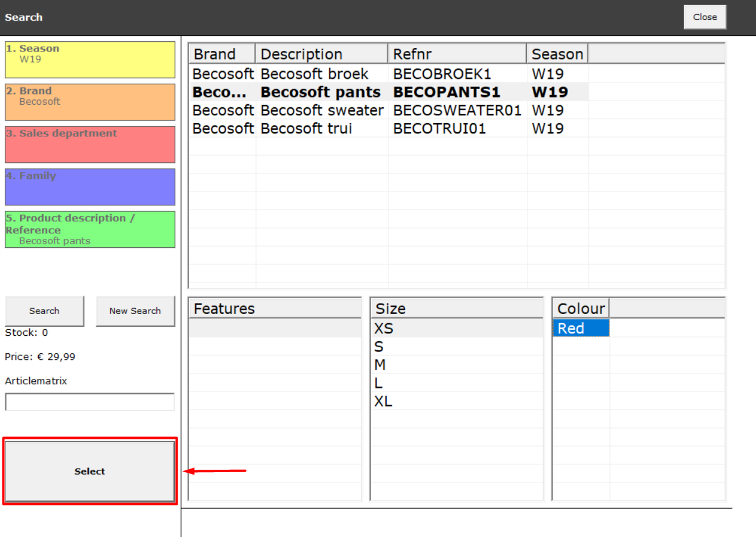
Task: Choose size XL in Size list
Action: tap(457, 401)
